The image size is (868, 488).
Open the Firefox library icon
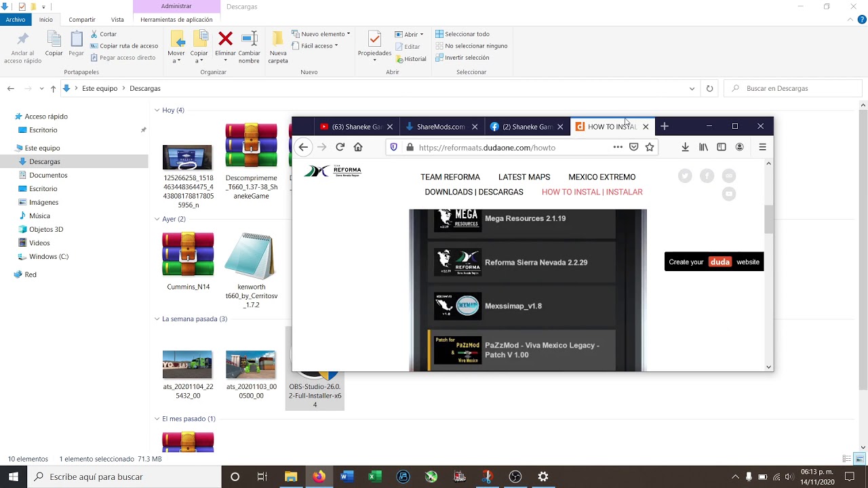(703, 147)
